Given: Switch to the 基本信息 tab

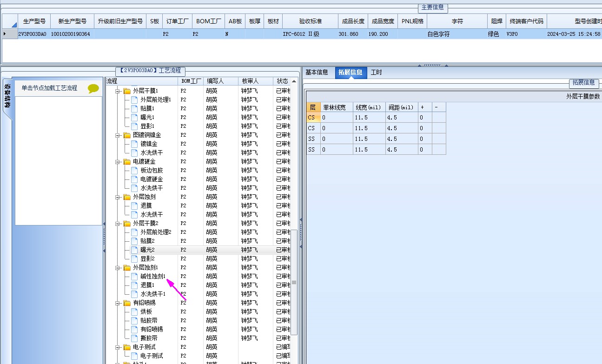Looking at the screenshot, I should point(317,72).
